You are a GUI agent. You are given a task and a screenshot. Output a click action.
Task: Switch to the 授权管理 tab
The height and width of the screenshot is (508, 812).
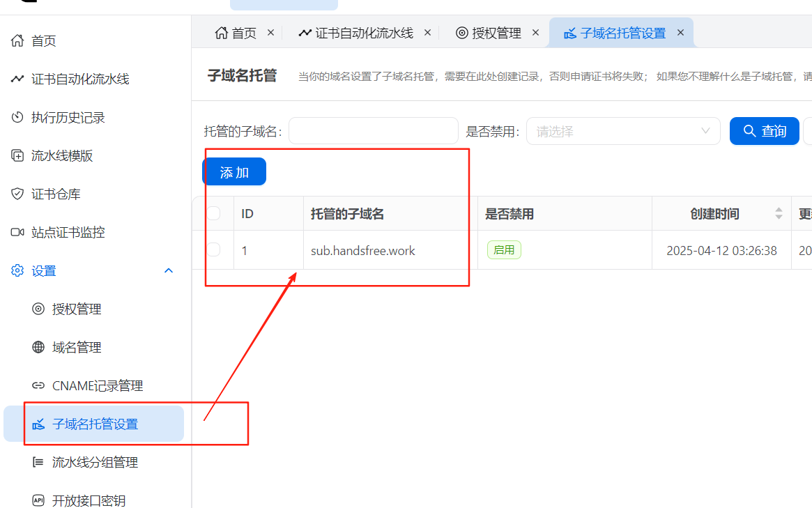click(496, 33)
